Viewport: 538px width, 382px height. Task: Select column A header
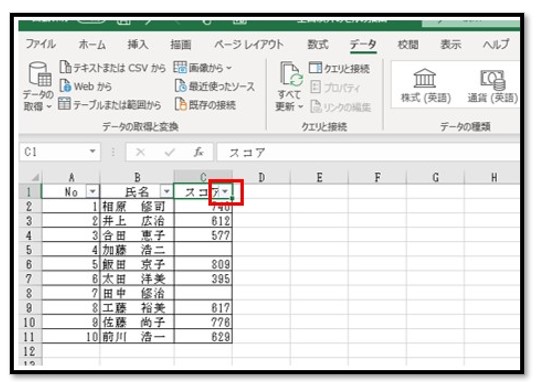(x=71, y=177)
